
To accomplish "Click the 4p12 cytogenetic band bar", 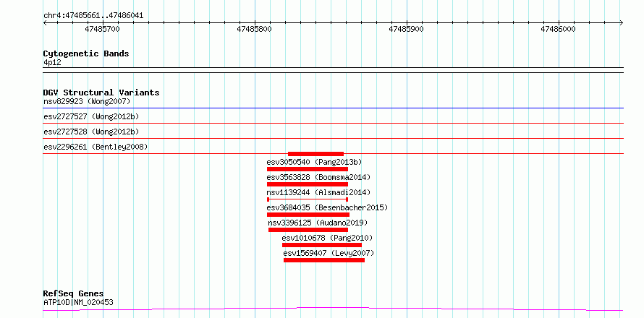I will point(333,70).
